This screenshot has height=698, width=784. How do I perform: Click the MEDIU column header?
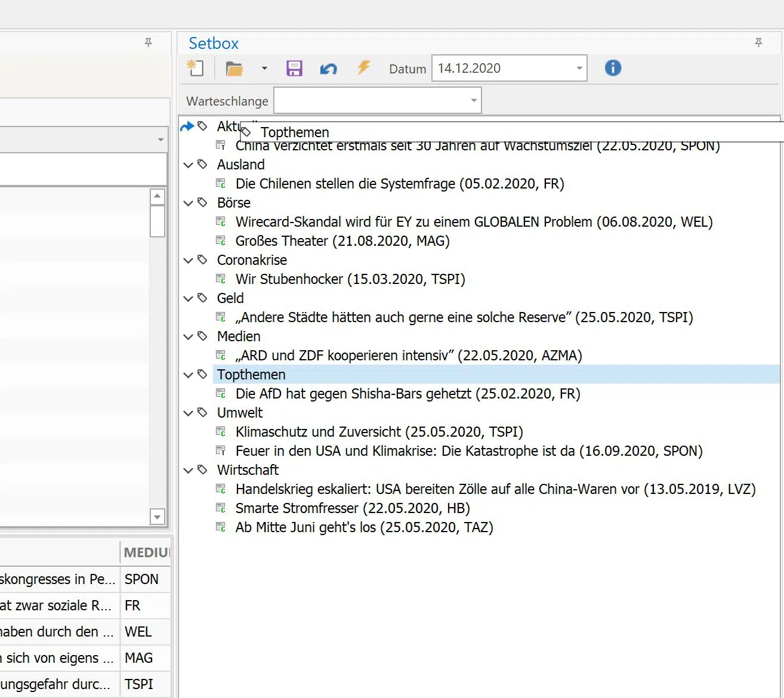click(x=146, y=552)
